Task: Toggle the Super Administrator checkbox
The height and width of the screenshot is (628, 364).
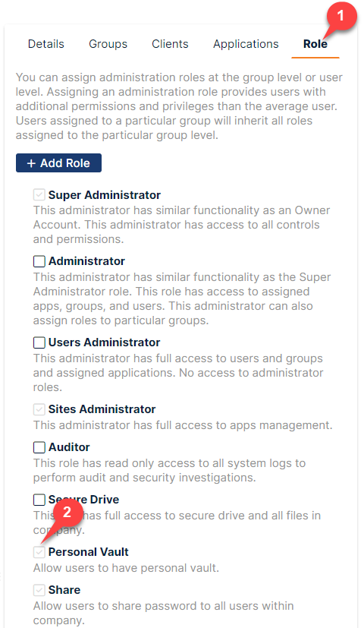Action: click(39, 195)
